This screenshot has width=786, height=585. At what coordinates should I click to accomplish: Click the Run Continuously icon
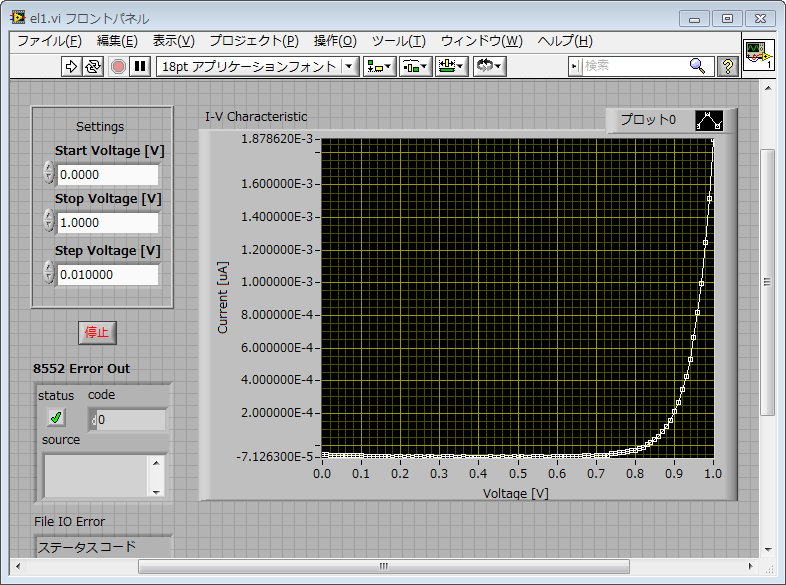pos(93,66)
